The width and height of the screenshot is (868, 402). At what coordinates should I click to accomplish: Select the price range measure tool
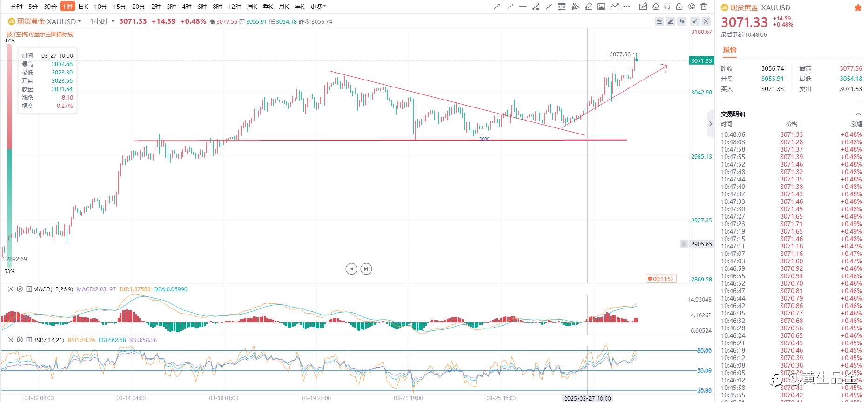[x=536, y=7]
